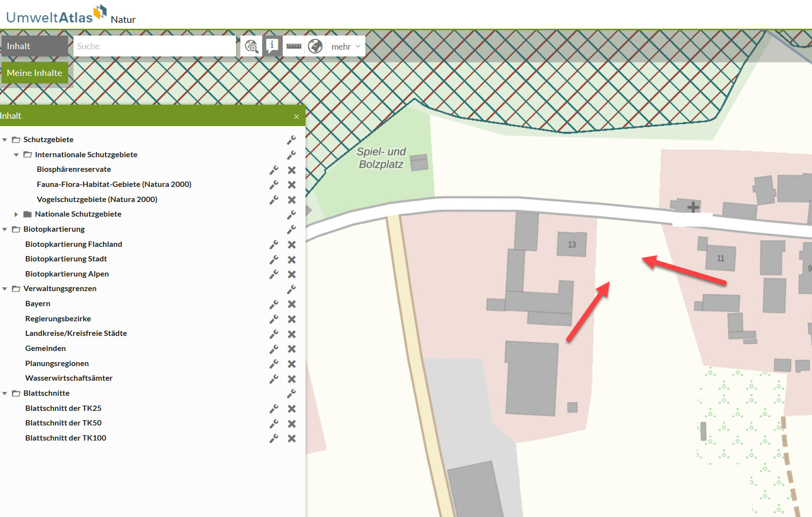Click wrench icon of Verwaltungsgrenzen folder
This screenshot has width=812, height=517.
pos(291,289)
